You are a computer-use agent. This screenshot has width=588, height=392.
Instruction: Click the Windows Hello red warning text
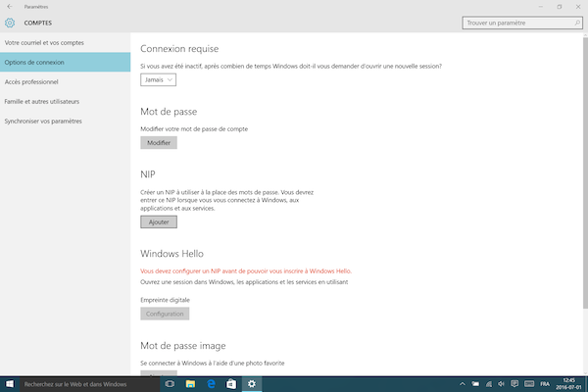(x=246, y=270)
